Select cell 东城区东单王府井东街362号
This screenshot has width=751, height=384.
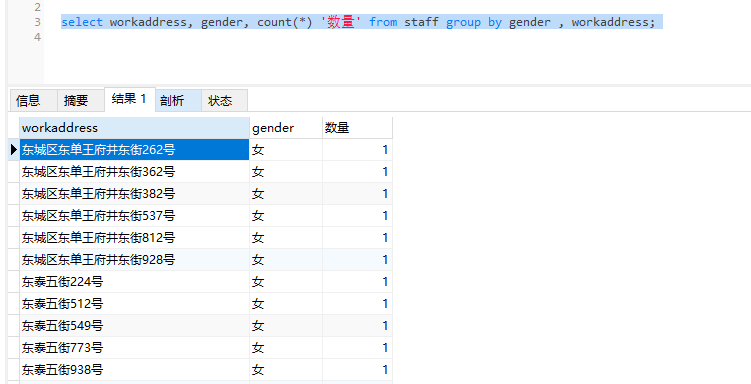coord(134,171)
